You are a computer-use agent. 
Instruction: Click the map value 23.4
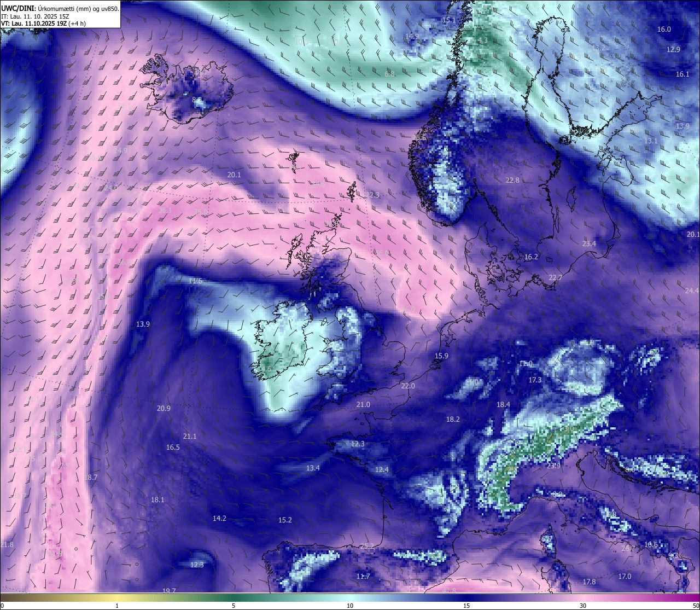click(589, 244)
